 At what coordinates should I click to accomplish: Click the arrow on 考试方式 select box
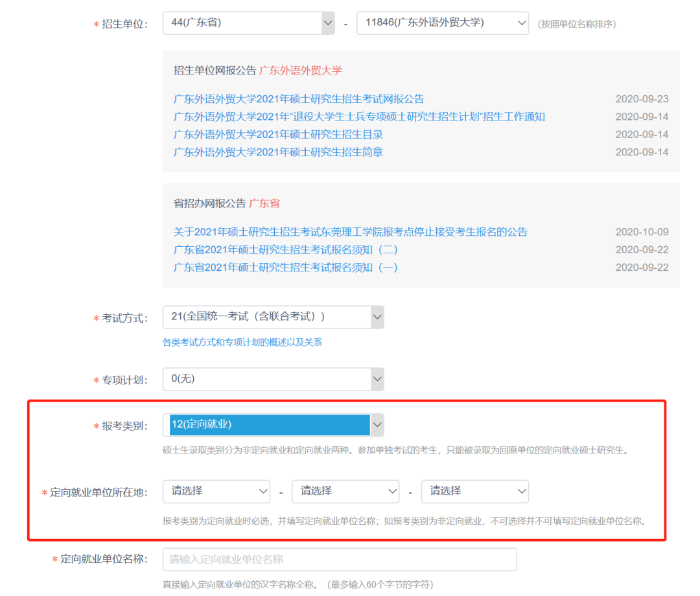pos(377,317)
